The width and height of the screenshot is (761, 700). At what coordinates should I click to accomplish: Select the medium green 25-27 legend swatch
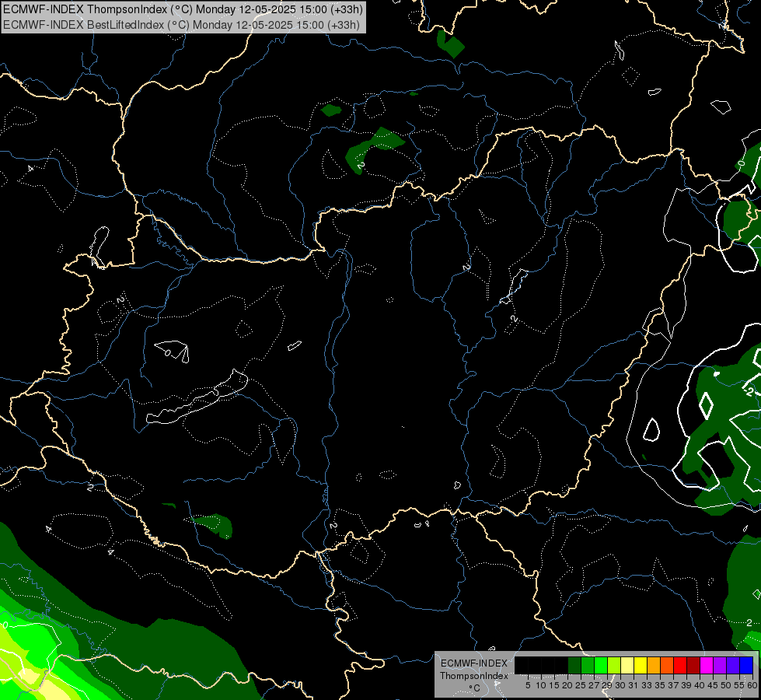pos(588,665)
